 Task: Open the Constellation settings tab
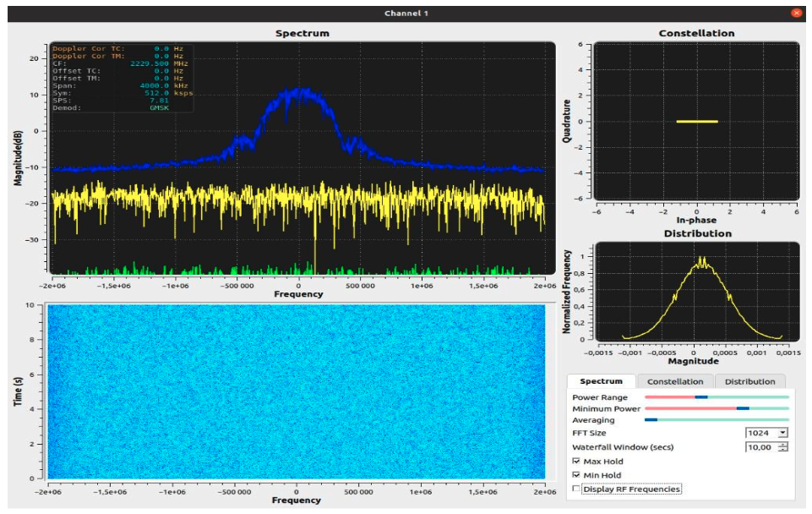tap(675, 381)
